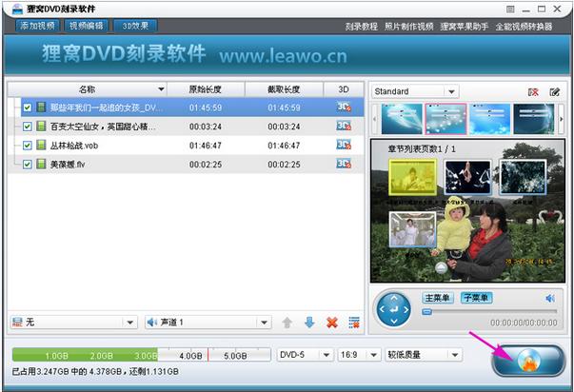This screenshot has width=574, height=392.
Task: Toggle checkbox for 美葆媛.flv
Action: (x=28, y=165)
